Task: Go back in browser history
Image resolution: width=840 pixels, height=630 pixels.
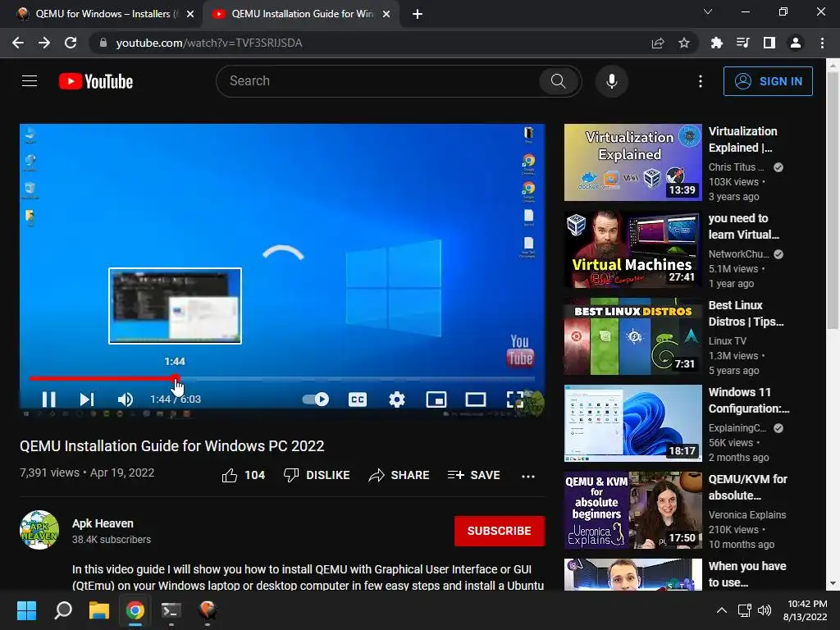Action: pyautogui.click(x=18, y=43)
